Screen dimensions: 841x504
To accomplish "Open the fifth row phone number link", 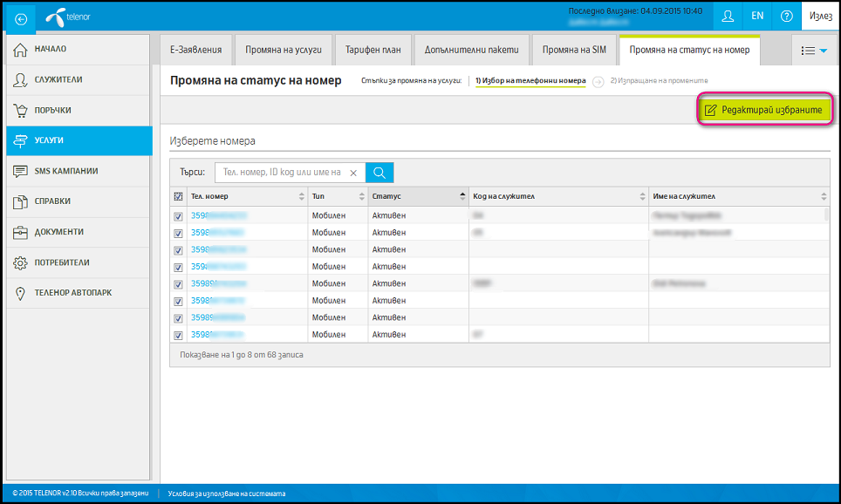I will coord(219,283).
